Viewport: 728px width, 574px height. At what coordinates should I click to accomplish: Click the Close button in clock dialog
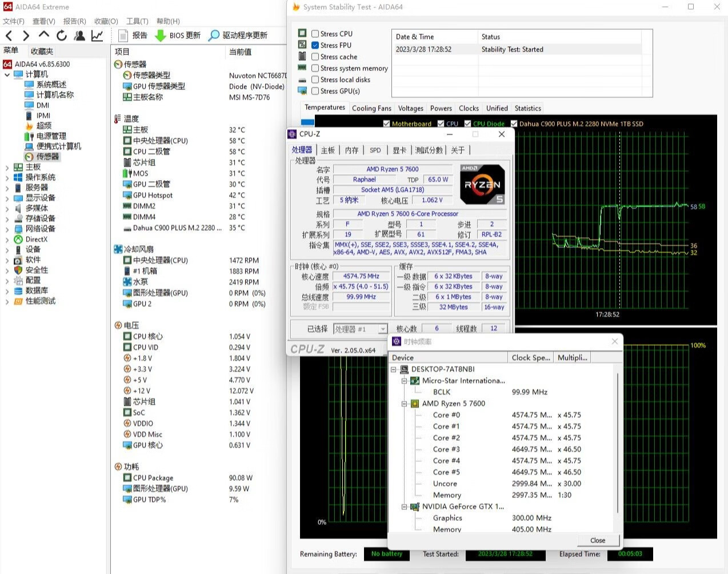click(x=597, y=540)
